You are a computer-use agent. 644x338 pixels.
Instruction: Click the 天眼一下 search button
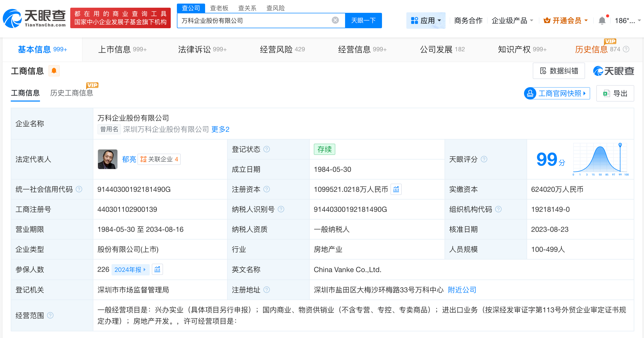pyautogui.click(x=363, y=20)
